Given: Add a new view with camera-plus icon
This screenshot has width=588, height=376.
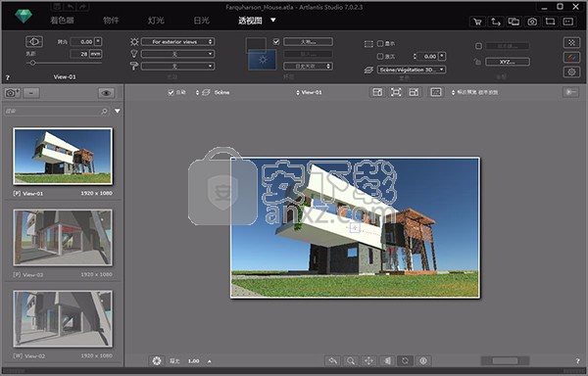Looking at the screenshot, I should click(13, 93).
